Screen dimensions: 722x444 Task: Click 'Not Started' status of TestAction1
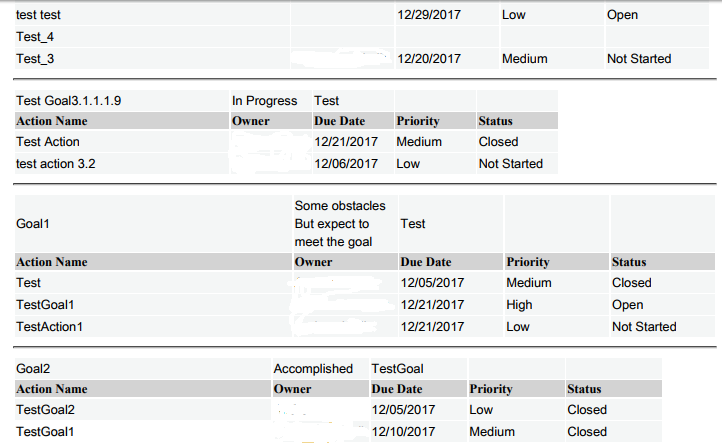pyautogui.click(x=644, y=327)
